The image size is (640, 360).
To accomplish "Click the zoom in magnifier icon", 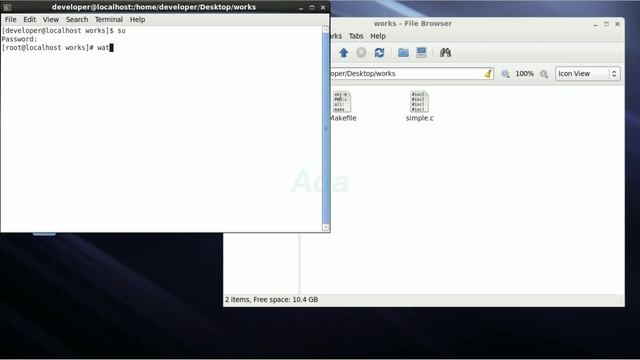I will [x=544, y=74].
